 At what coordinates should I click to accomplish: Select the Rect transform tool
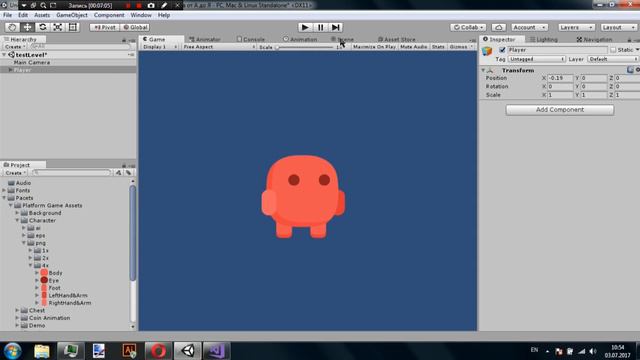pos(73,27)
